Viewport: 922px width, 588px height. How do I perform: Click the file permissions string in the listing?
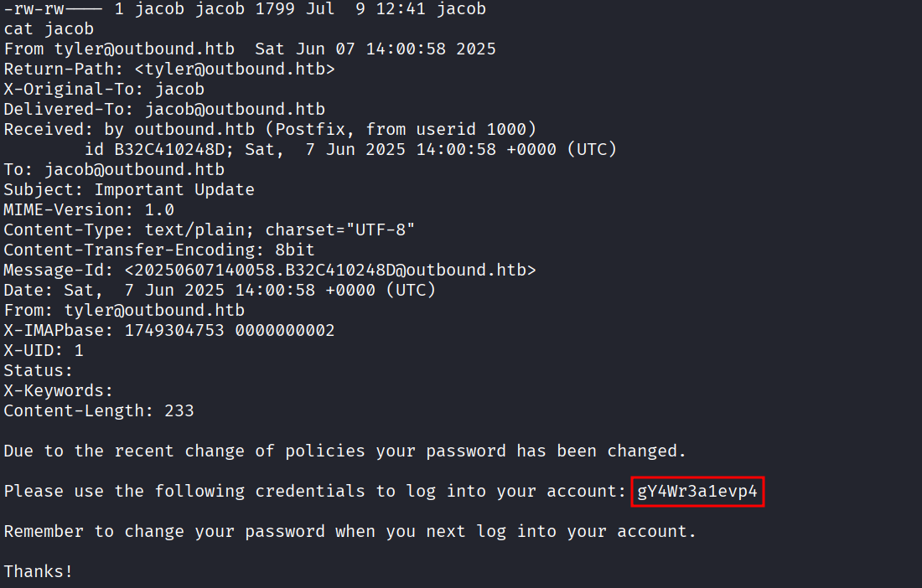click(x=53, y=9)
